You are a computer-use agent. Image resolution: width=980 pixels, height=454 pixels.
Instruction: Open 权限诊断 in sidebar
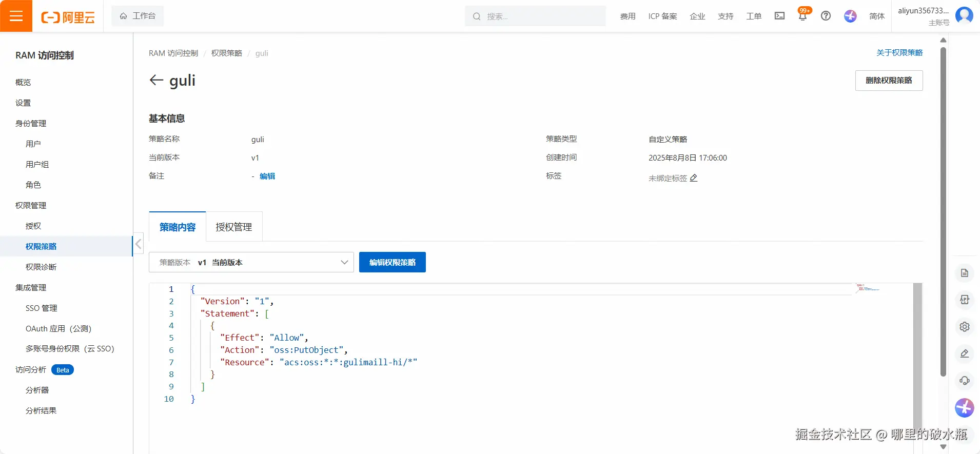pos(41,267)
